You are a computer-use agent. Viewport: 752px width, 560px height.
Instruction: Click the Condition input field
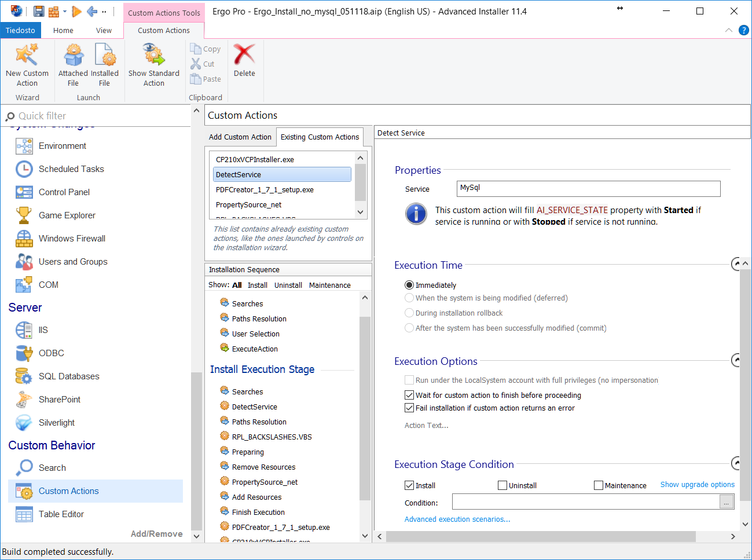pyautogui.click(x=585, y=502)
